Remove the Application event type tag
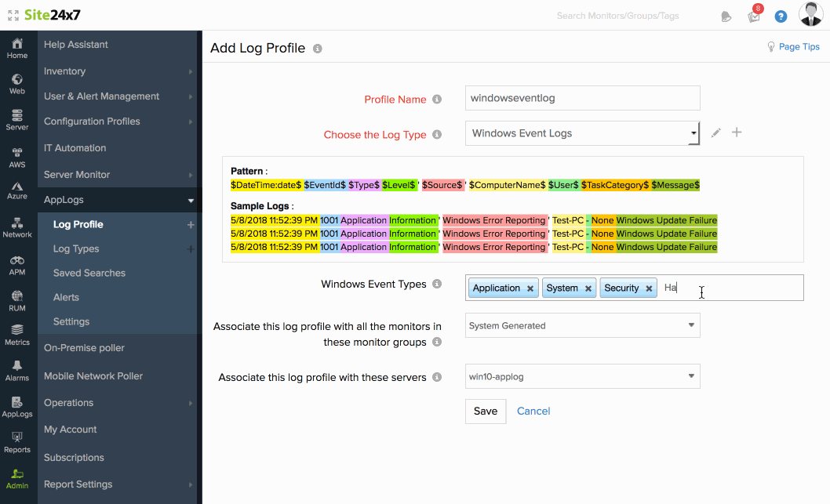 (530, 288)
